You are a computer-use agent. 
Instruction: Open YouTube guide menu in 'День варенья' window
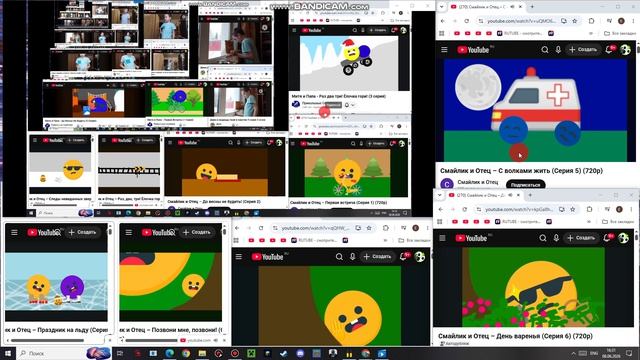(442, 238)
